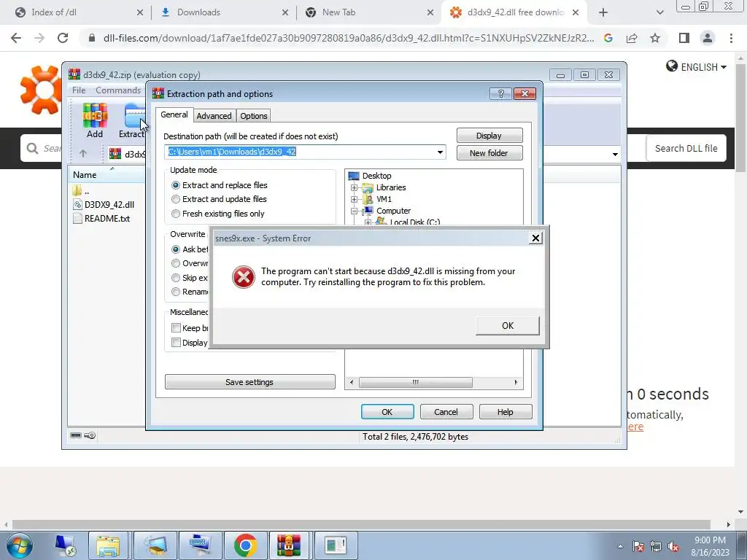Image resolution: width=747 pixels, height=560 pixels.
Task: Click the Google icon in address bar
Action: click(608, 38)
